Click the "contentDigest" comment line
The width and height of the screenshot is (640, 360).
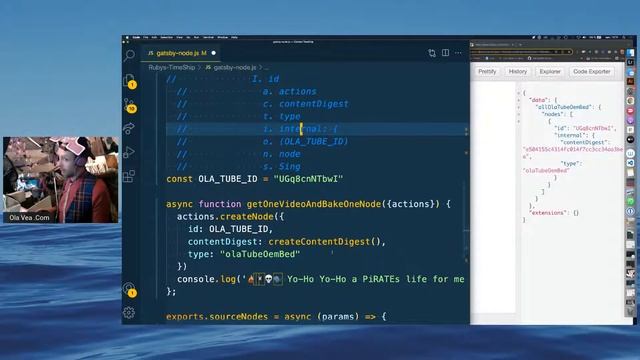pyautogui.click(x=262, y=104)
